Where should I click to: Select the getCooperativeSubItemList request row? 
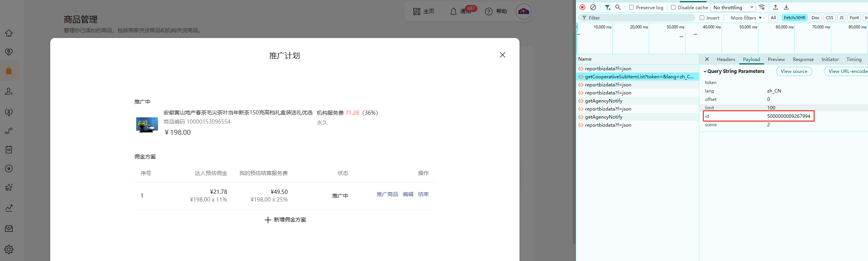pos(637,77)
